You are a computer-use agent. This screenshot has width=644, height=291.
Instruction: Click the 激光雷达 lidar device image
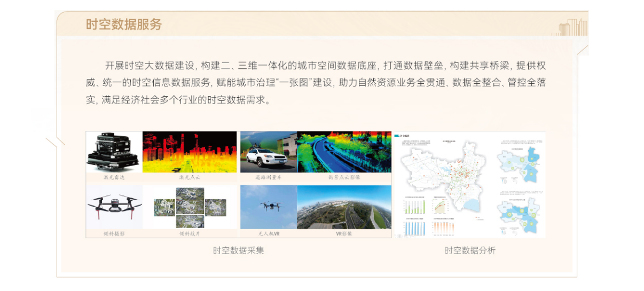pyautogui.click(x=114, y=151)
